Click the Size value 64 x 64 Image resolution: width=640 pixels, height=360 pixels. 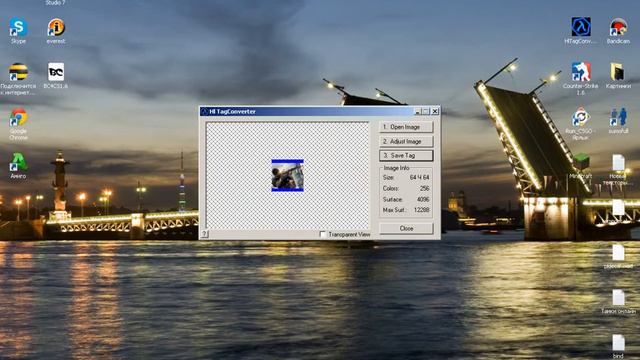419,178
